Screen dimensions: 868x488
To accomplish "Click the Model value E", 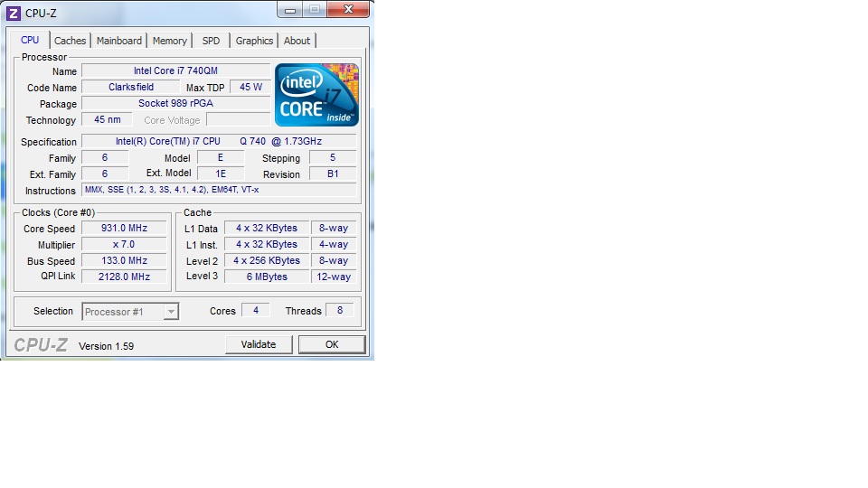I will pos(221,157).
